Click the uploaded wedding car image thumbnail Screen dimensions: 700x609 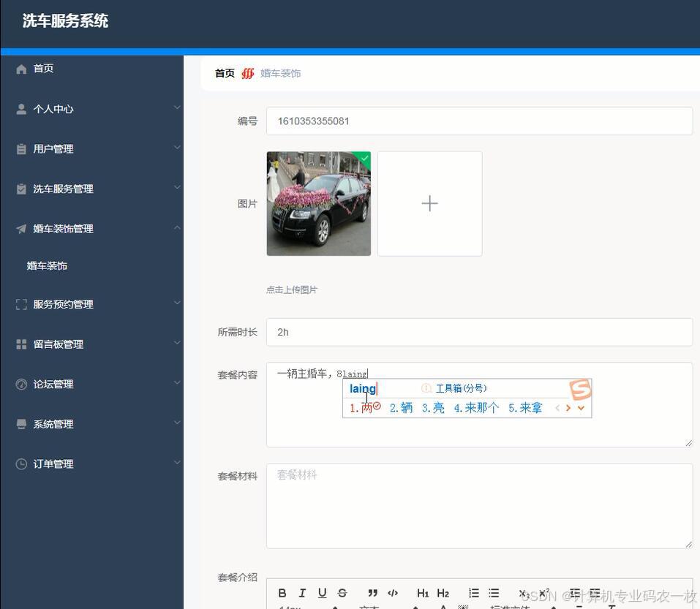click(x=319, y=204)
